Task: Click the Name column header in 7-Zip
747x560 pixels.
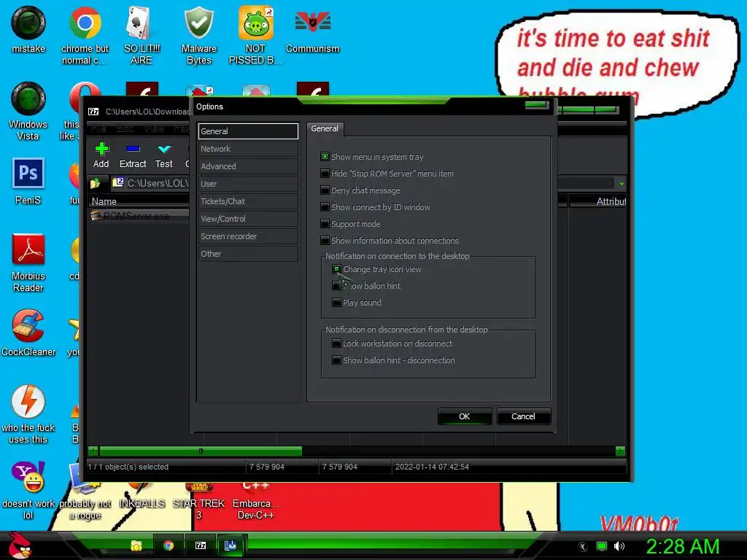Action: coord(138,201)
